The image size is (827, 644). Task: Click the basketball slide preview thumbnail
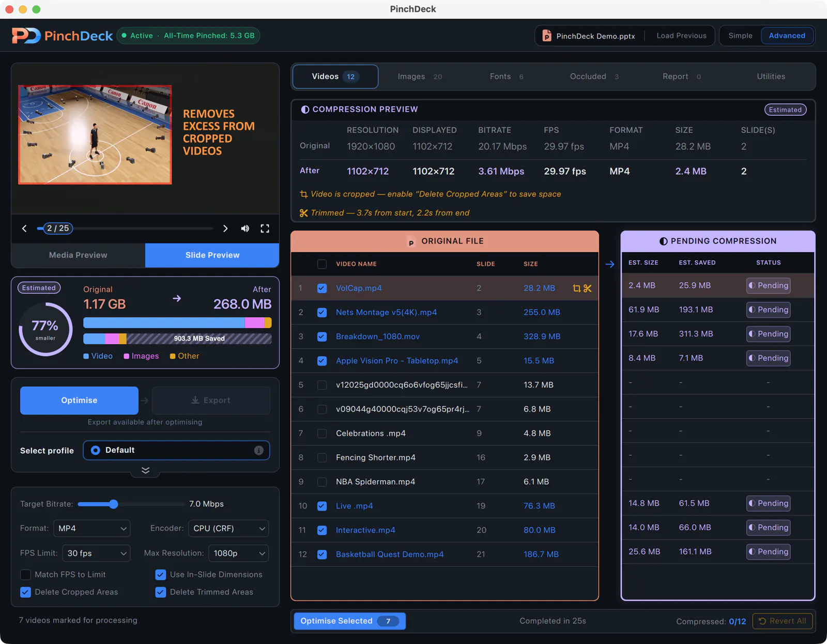tap(95, 134)
